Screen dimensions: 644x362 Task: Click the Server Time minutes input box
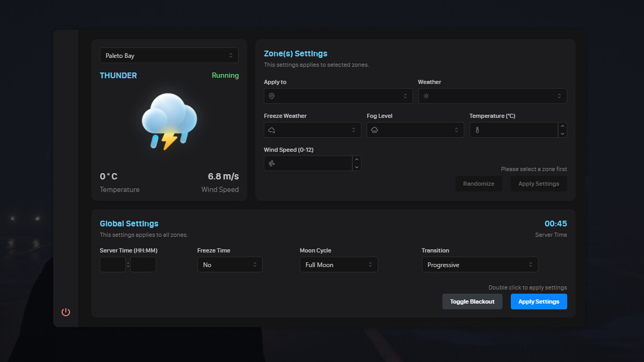pyautogui.click(x=143, y=265)
